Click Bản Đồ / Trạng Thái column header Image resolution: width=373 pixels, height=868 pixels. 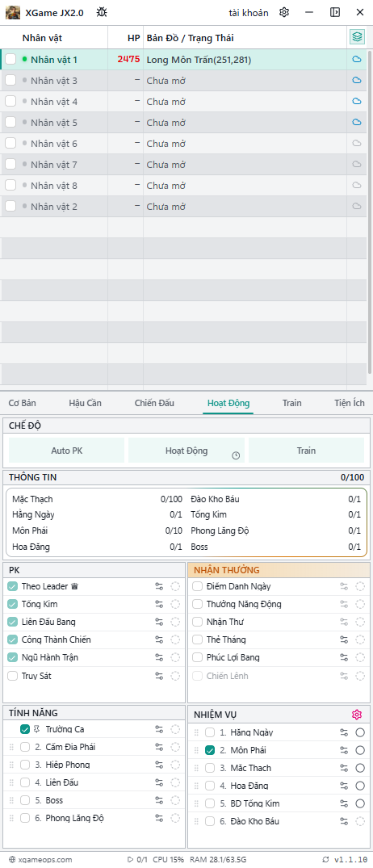pyautogui.click(x=190, y=38)
